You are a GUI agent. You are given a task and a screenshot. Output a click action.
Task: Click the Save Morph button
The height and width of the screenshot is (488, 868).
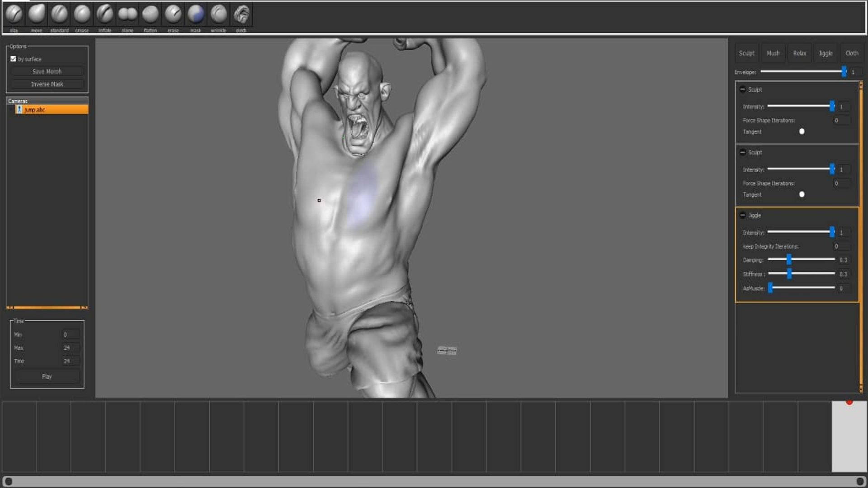point(47,71)
